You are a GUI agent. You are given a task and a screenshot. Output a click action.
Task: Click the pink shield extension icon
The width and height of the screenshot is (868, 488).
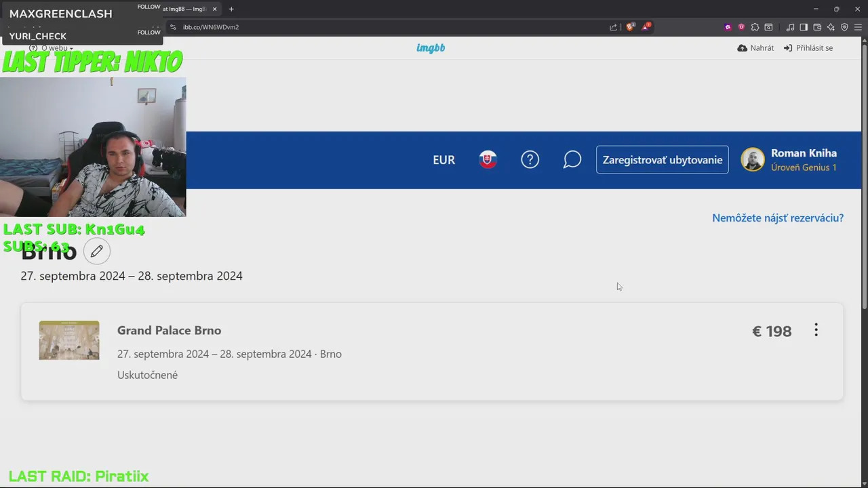741,27
